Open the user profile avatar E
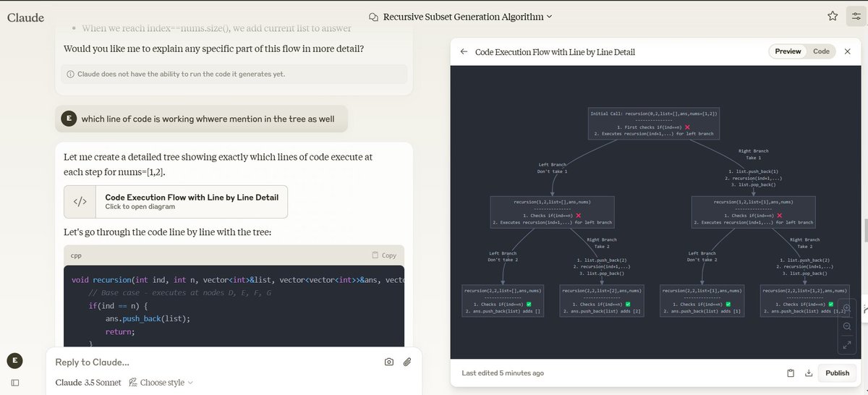Image resolution: width=868 pixels, height=395 pixels. [15, 360]
